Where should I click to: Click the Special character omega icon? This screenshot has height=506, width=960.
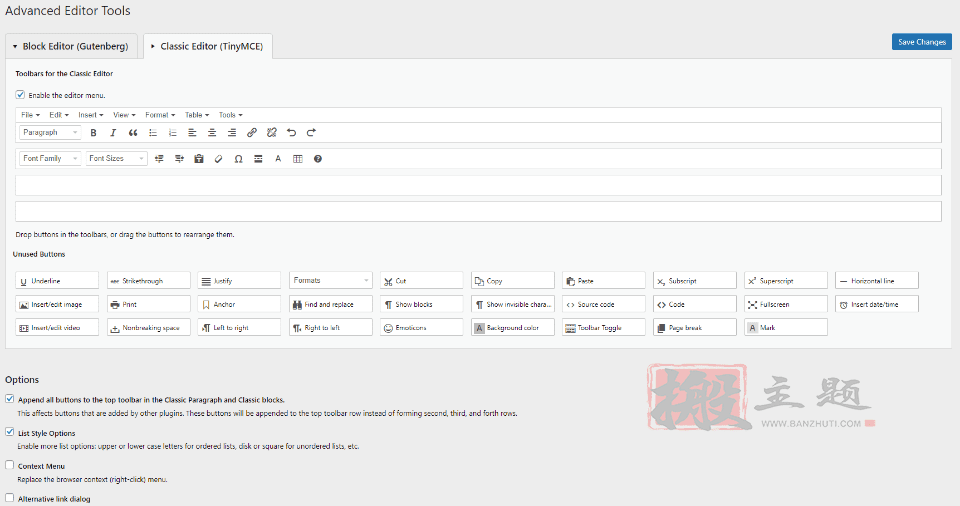[238, 159]
